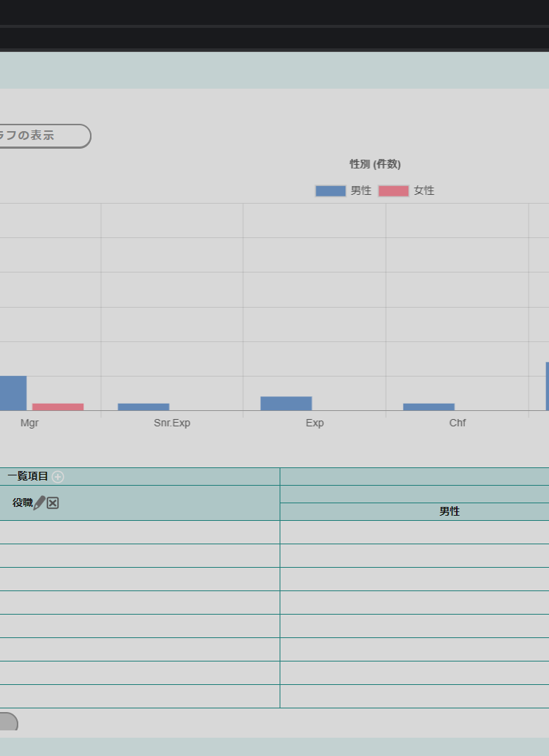Select the blue Snr.Exp bar
549x756 pixels.
coord(143,407)
